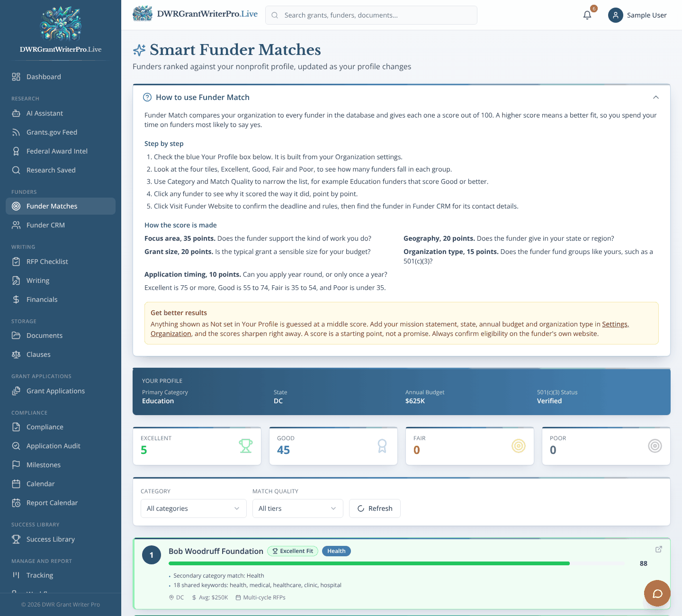Collapse the How to use Funder Match panel
The width and height of the screenshot is (682, 616).
[x=656, y=97]
